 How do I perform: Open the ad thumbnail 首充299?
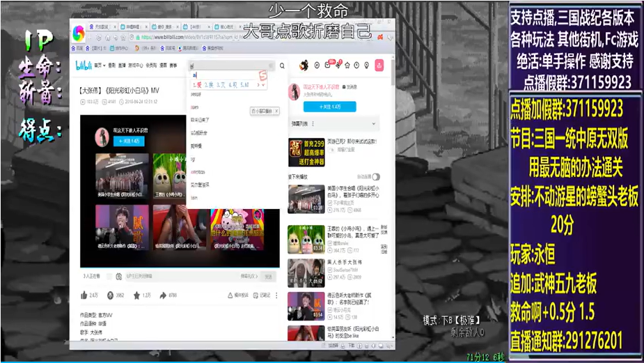tap(306, 152)
